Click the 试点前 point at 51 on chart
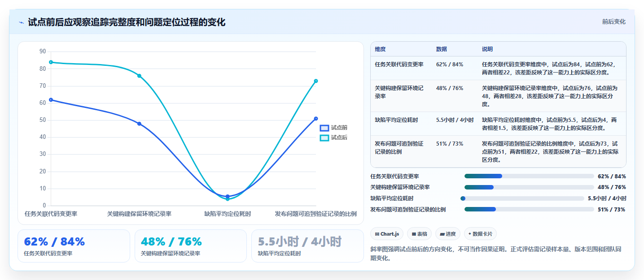 (x=316, y=119)
